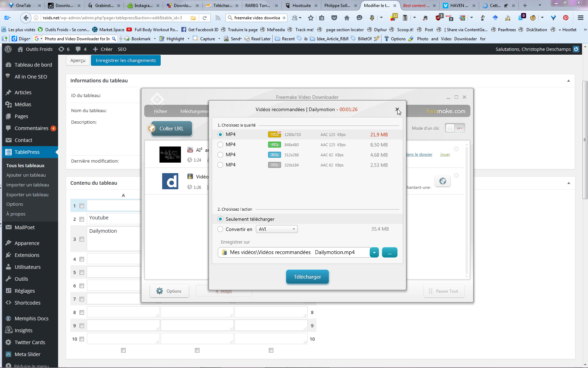
Task: Collapse the 'Informations du tableau' panel
Action: coord(568,81)
